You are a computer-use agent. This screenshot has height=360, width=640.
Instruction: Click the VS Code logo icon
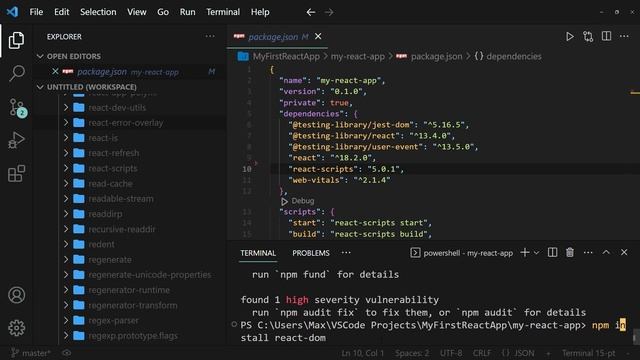[x=12, y=12]
